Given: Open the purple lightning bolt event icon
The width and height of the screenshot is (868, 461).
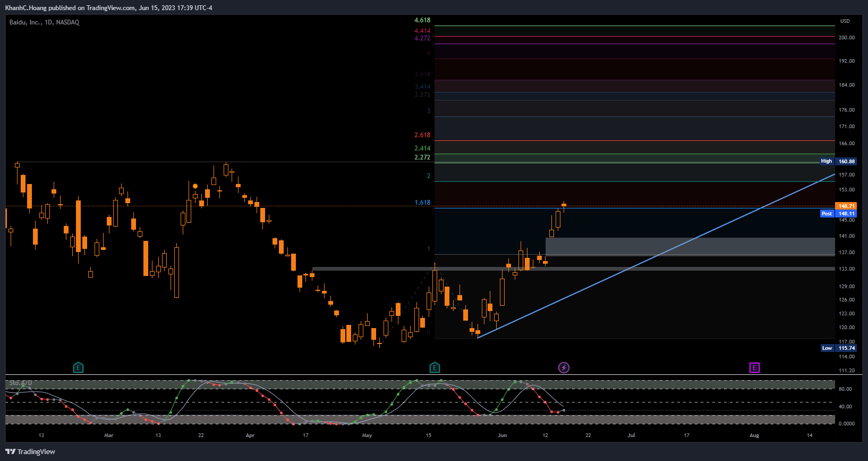Looking at the screenshot, I should tap(564, 367).
